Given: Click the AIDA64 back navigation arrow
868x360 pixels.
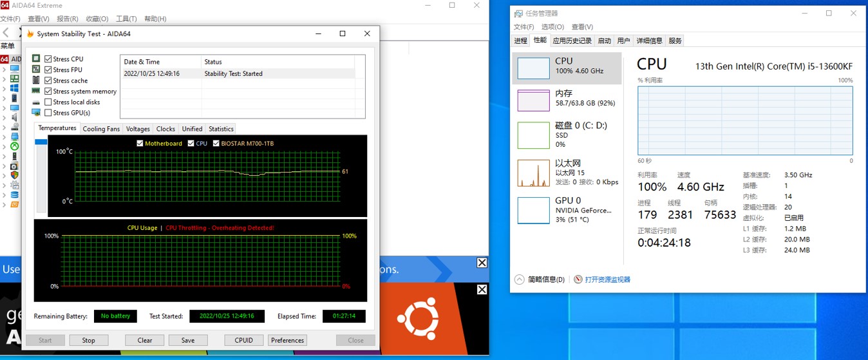Looking at the screenshot, I should pos(5,32).
